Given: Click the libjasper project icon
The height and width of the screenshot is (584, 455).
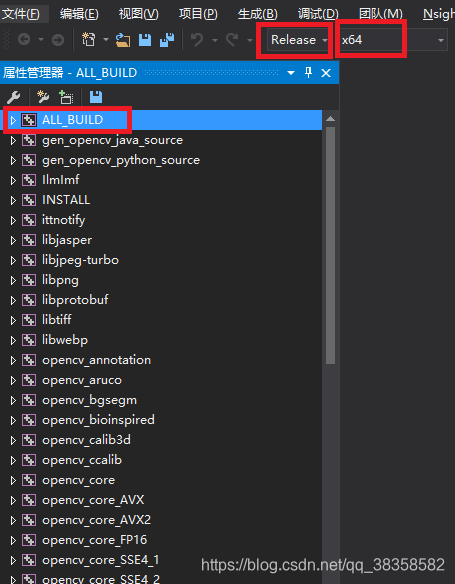Looking at the screenshot, I should click(x=29, y=241).
